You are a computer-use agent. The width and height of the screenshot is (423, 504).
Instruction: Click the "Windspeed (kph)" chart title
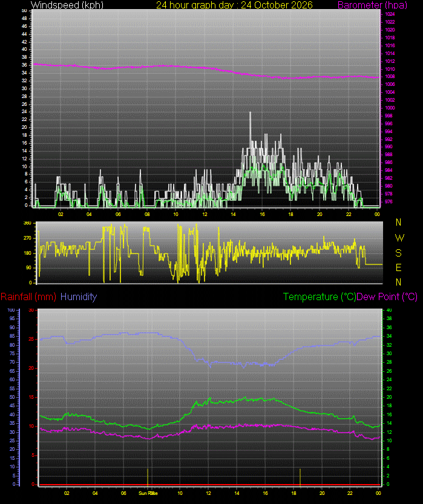pyautogui.click(x=67, y=5)
